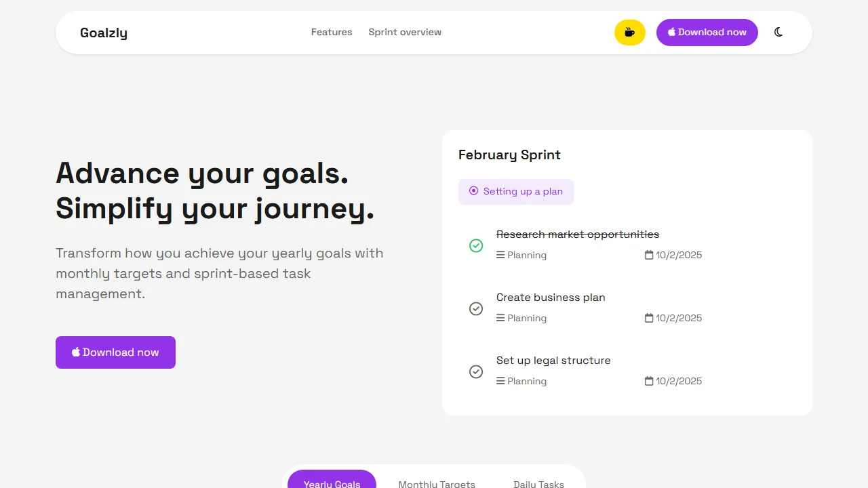Screen dimensions: 868x488
Task: Mark Create business plan as complete
Action: pos(476,308)
